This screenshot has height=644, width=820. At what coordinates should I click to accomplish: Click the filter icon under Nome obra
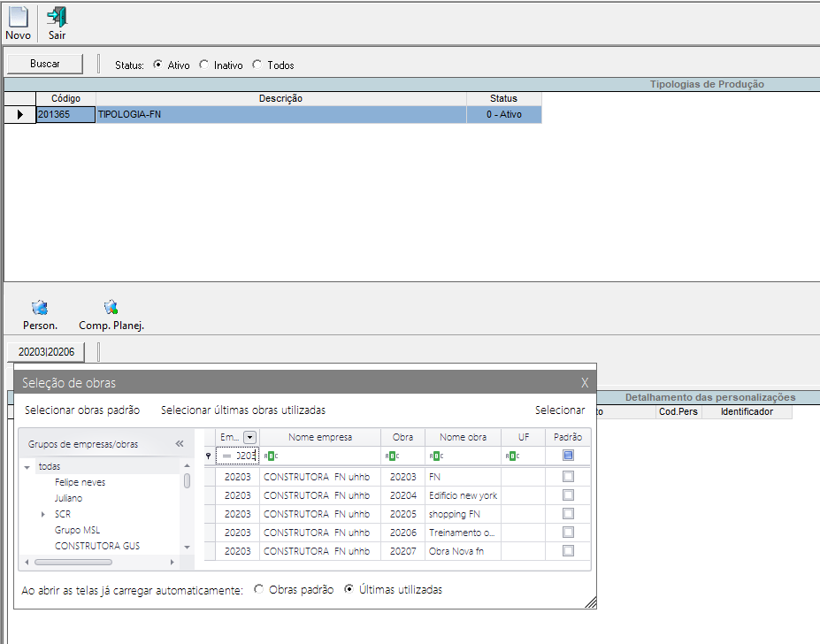click(x=436, y=456)
